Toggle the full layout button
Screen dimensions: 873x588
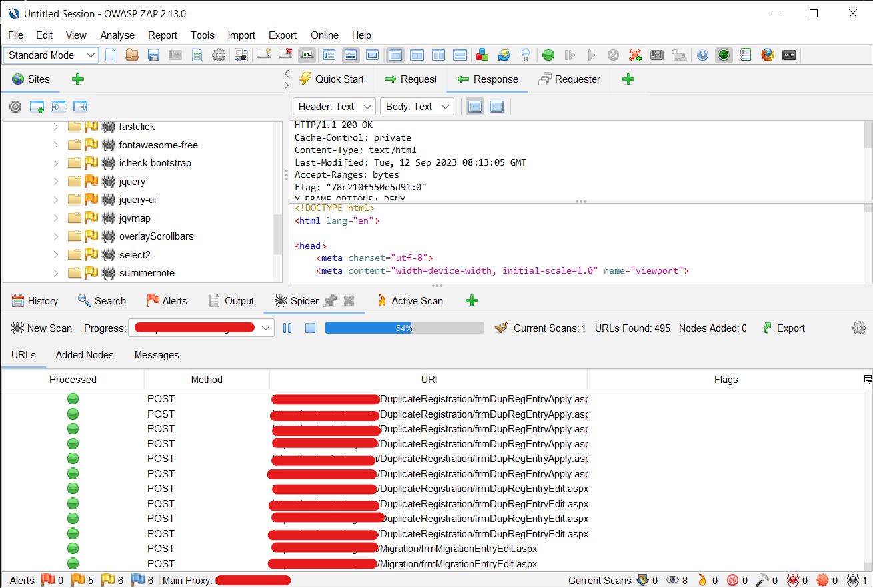pos(373,55)
